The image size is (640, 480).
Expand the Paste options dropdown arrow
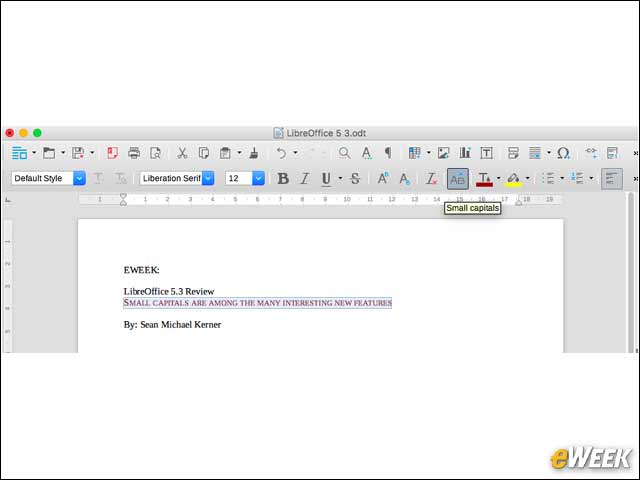click(x=240, y=153)
